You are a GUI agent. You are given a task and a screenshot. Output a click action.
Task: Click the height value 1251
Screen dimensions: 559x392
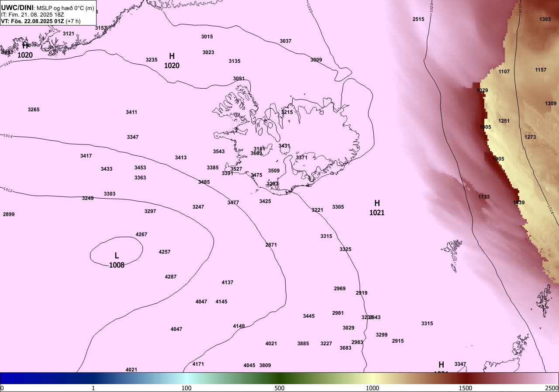click(504, 121)
